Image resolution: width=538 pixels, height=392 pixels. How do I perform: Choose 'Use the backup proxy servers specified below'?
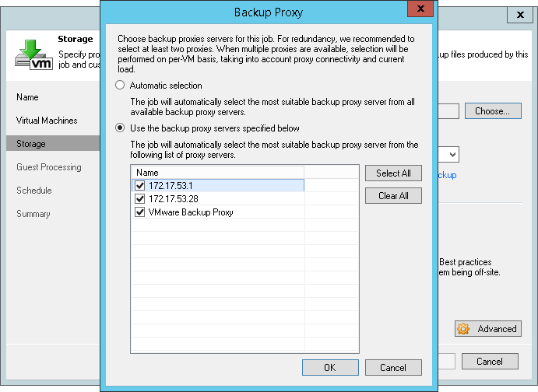click(x=120, y=128)
